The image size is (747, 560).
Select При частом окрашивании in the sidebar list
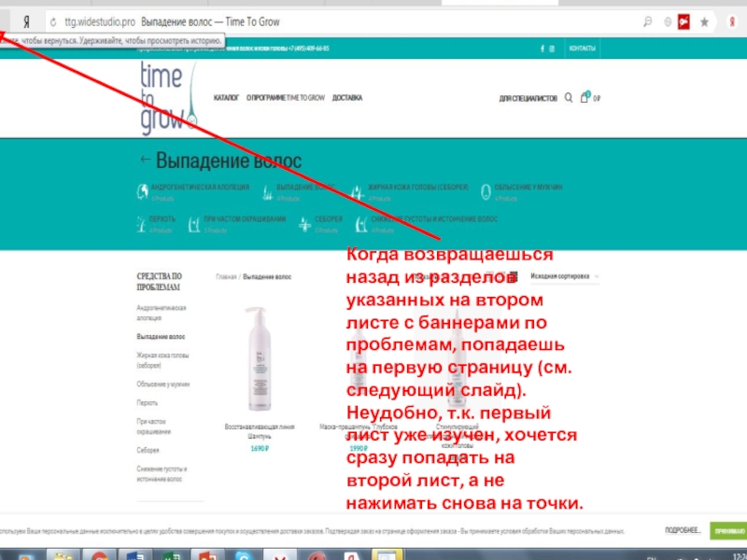pos(154,427)
